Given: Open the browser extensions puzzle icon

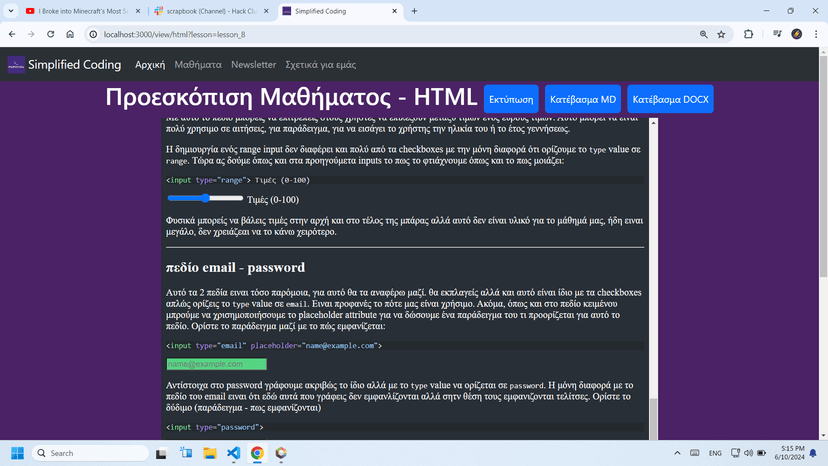Looking at the screenshot, I should point(748,34).
